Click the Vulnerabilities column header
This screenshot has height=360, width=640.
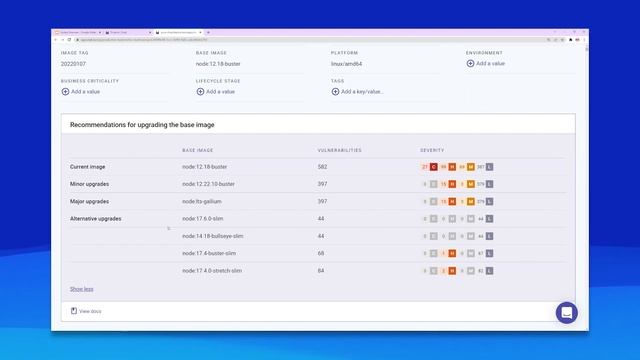340,150
